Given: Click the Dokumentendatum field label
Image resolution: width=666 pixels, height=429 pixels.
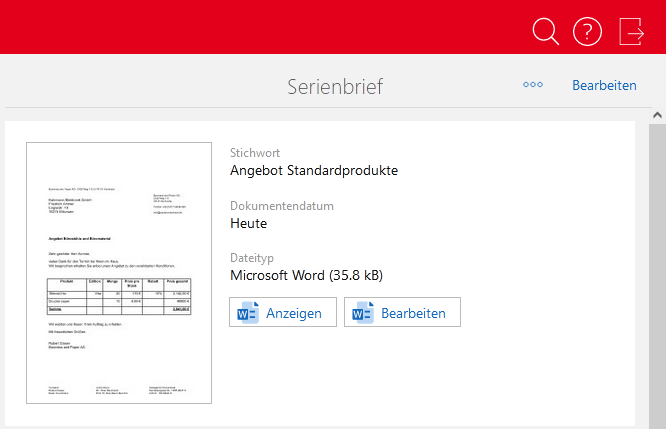Looking at the screenshot, I should click(282, 206).
